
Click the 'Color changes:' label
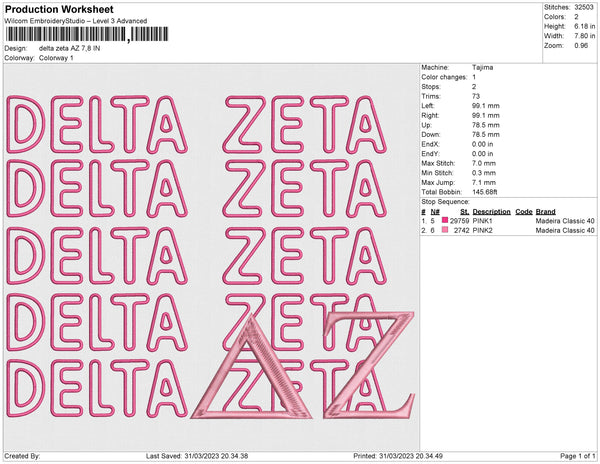pos(444,77)
